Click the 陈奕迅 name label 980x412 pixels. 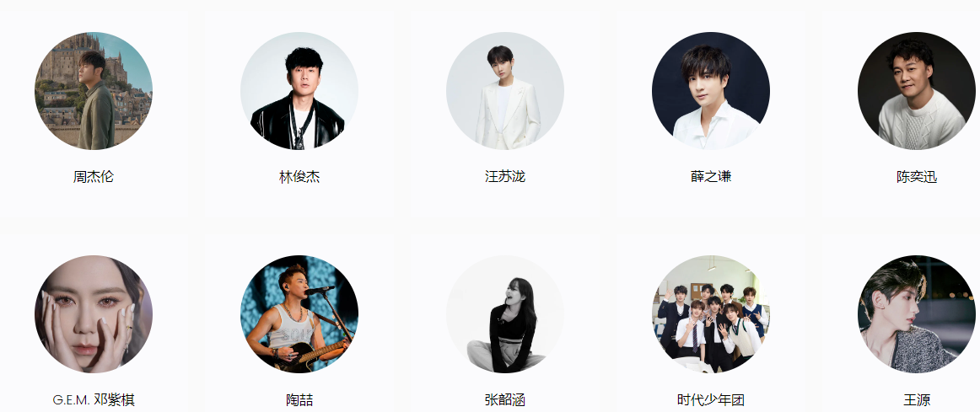[916, 177]
